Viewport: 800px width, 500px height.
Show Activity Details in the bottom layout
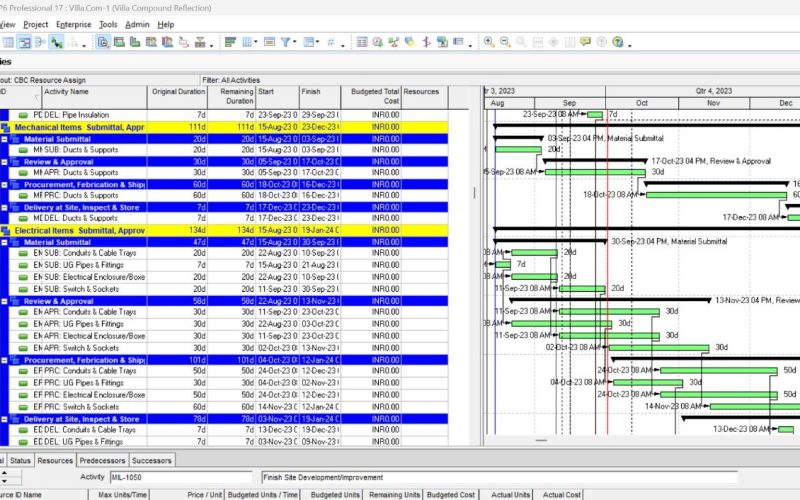(x=103, y=42)
